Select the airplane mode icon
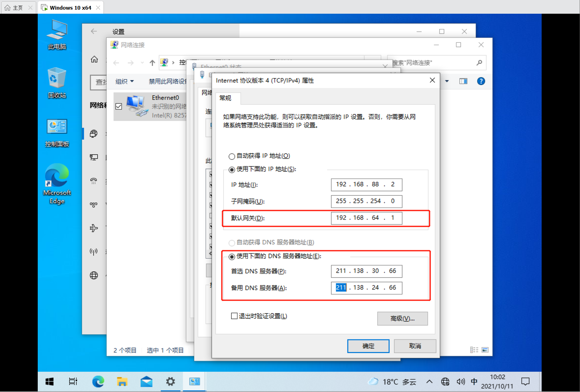 [x=94, y=228]
